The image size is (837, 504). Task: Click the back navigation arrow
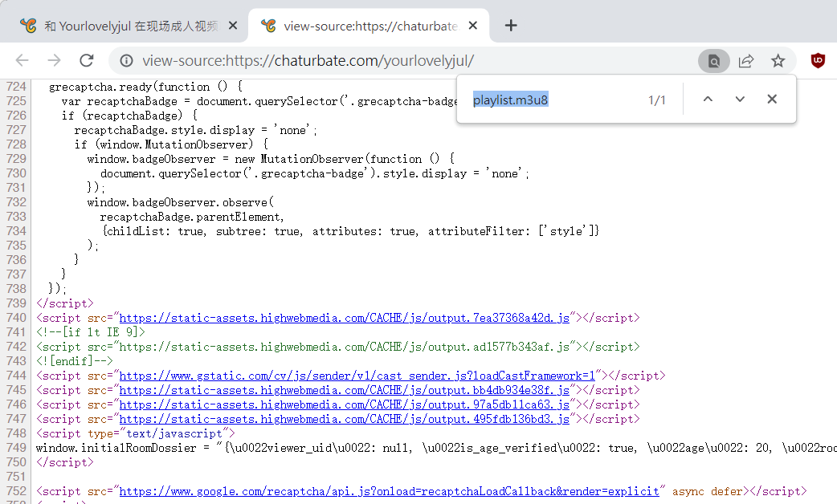[x=22, y=60]
